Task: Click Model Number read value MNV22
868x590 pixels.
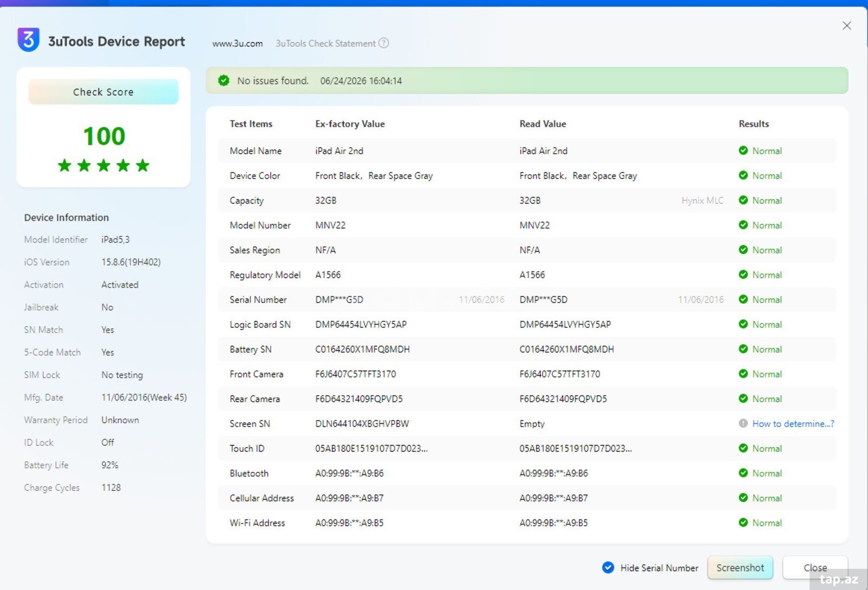Action: pos(535,225)
